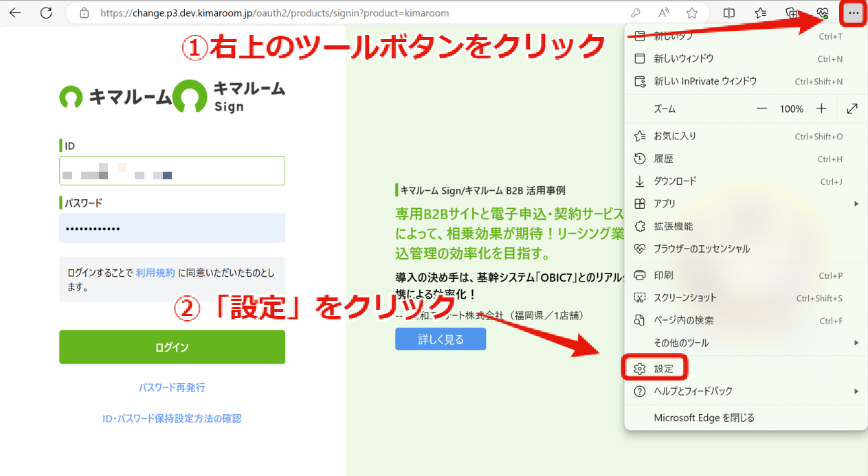868x476 pixels.
Task: Click the ブラウザーのエッセンシャル heart icon in menu
Action: [640, 249]
